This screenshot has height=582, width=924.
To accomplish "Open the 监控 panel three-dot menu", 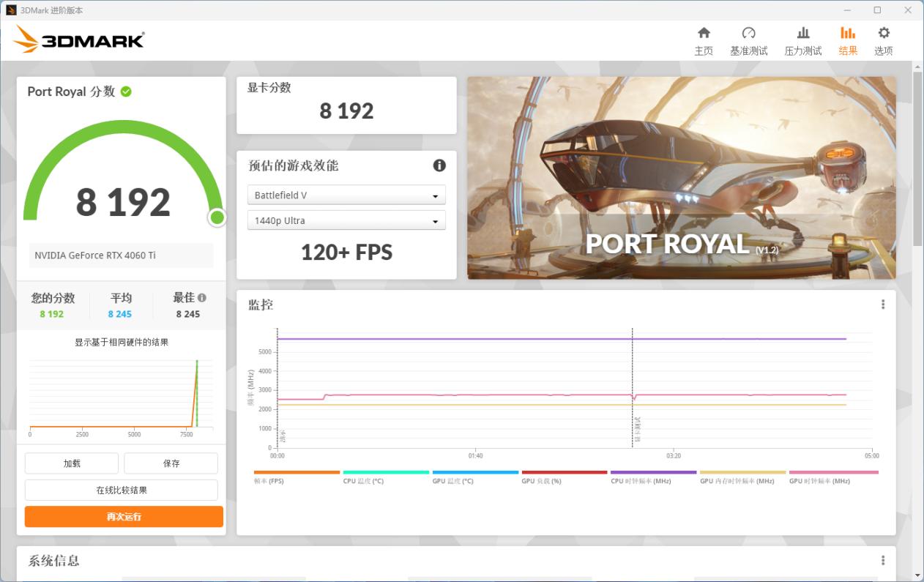I will pyautogui.click(x=882, y=304).
